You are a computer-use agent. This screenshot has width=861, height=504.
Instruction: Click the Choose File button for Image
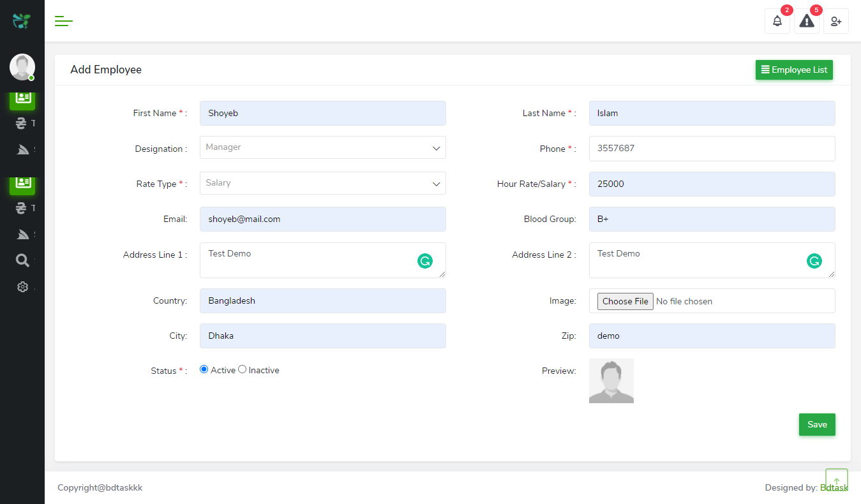625,301
